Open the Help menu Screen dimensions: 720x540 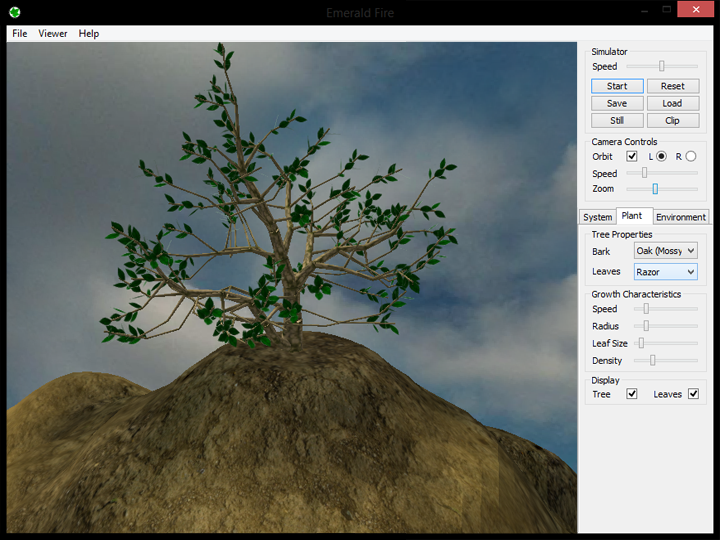[x=89, y=33]
